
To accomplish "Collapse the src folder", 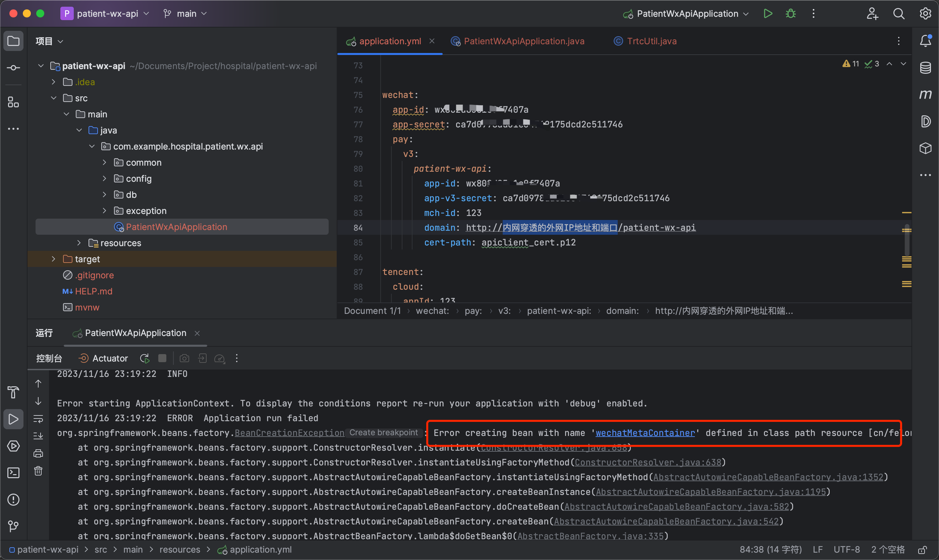I will [x=54, y=98].
